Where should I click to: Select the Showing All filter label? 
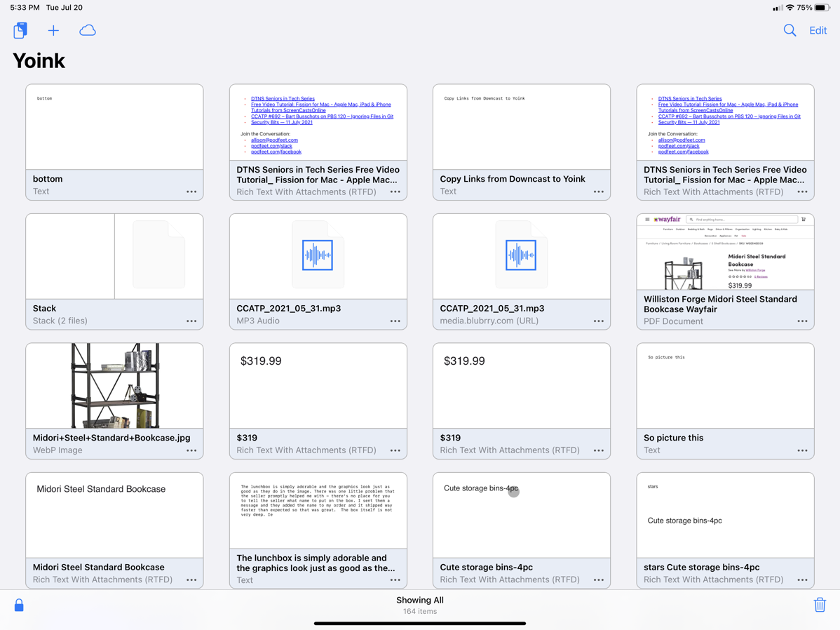[419, 600]
